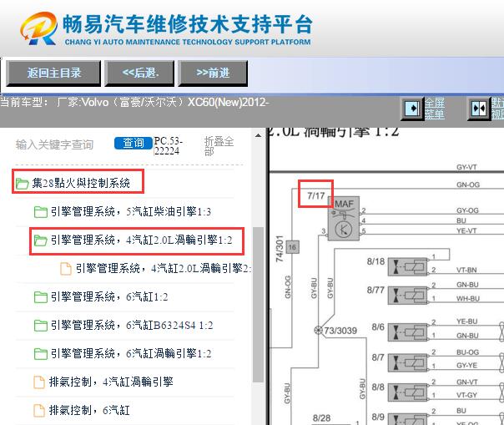
Task: Click the 7/17 component label
Action: click(x=316, y=195)
